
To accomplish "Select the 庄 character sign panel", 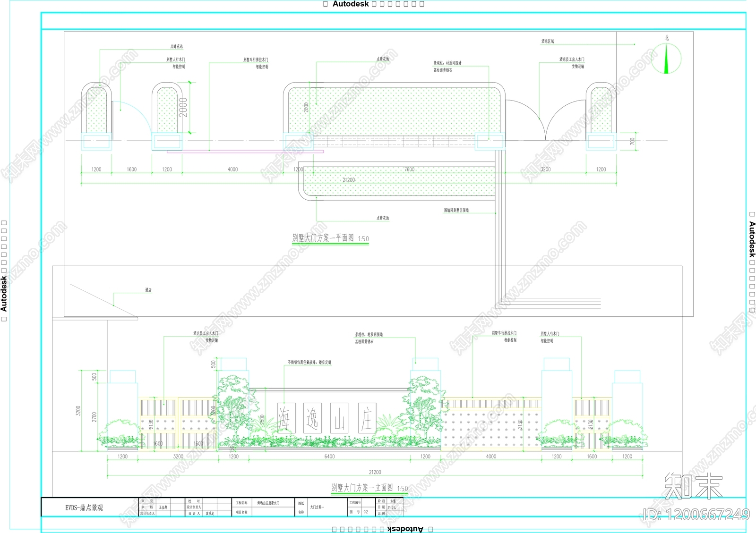I will 367,418.
